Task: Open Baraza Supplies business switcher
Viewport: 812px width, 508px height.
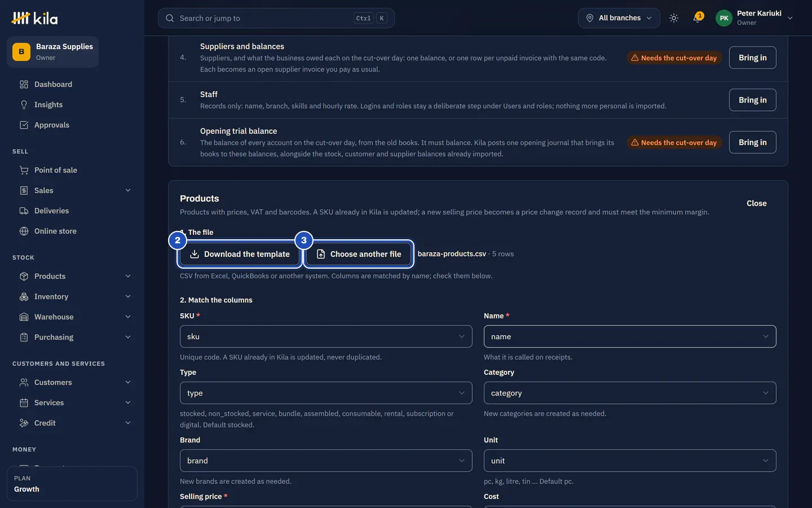Action: point(52,52)
